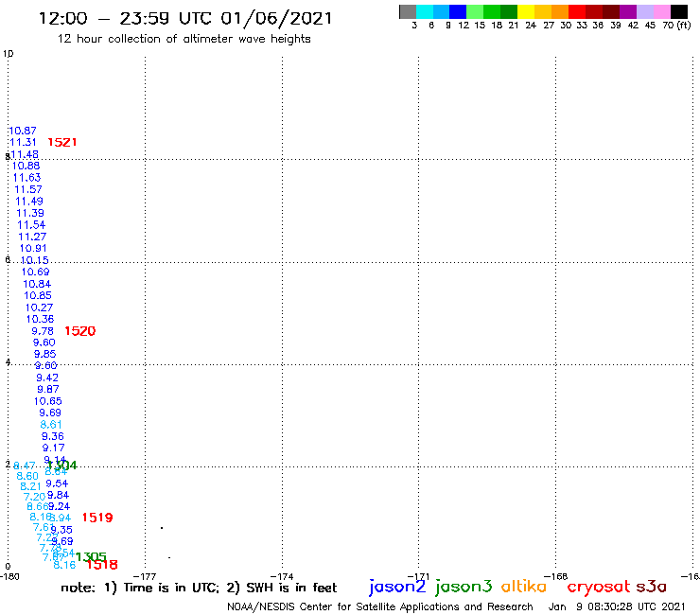700x615 pixels.
Task: Click the -180 longitude axis label
Action: point(9,576)
